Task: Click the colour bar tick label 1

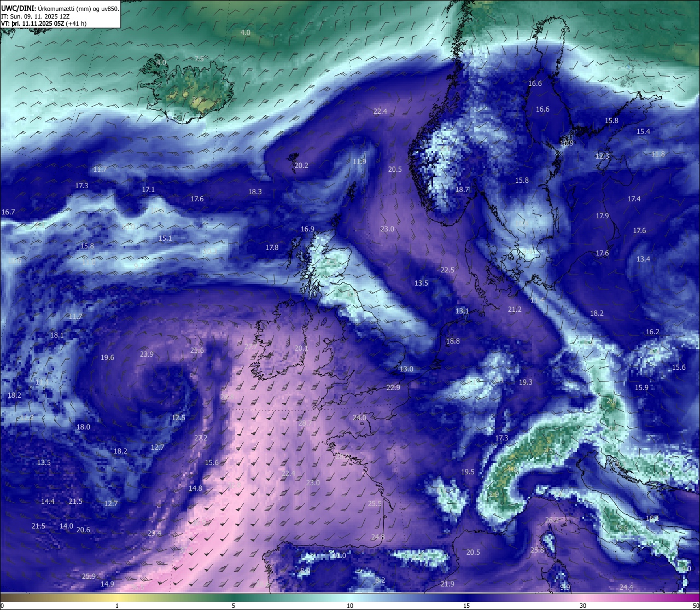Action: click(117, 606)
